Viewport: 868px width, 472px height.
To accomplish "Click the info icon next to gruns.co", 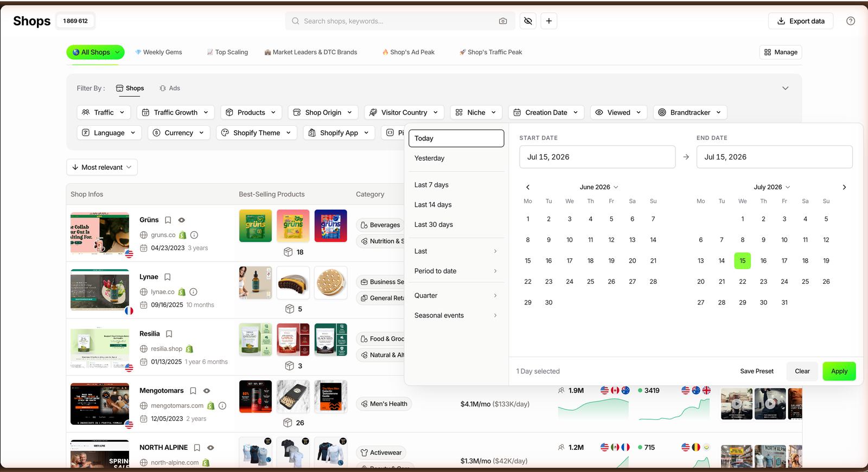I will pos(194,235).
